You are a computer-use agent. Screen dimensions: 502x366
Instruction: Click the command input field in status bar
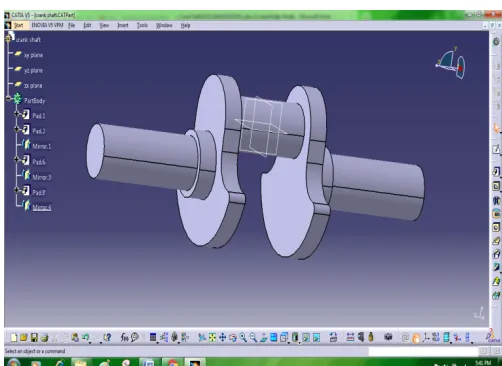[x=423, y=351]
